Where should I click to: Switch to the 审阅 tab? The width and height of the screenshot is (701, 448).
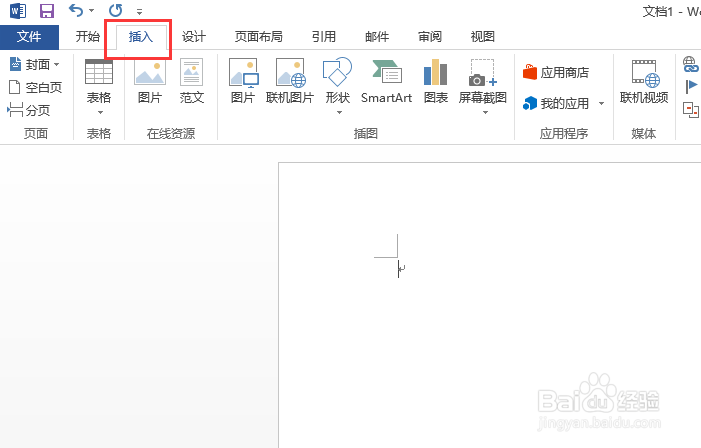(x=430, y=37)
